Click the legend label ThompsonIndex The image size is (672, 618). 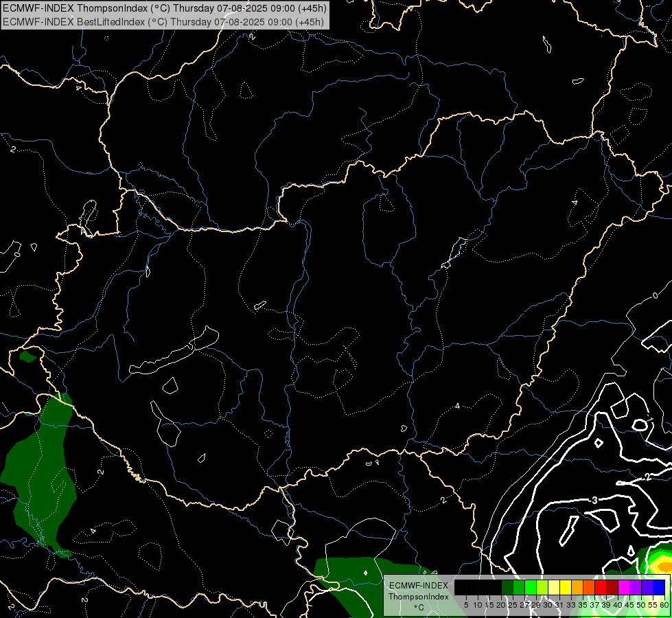pos(418,597)
